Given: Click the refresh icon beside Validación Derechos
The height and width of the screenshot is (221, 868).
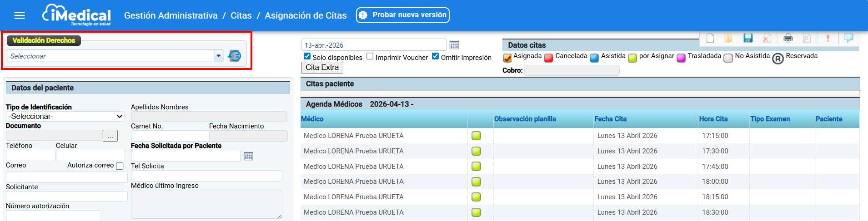Looking at the screenshot, I should (x=235, y=56).
